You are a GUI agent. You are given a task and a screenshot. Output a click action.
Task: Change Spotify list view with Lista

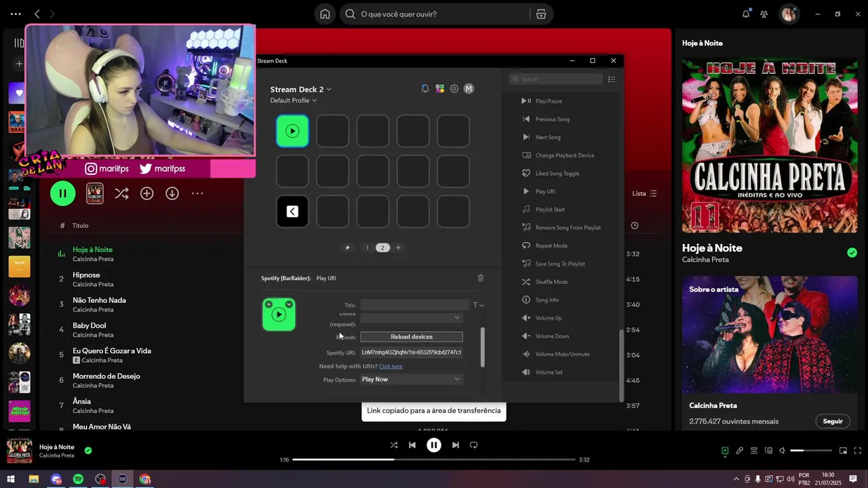click(644, 194)
